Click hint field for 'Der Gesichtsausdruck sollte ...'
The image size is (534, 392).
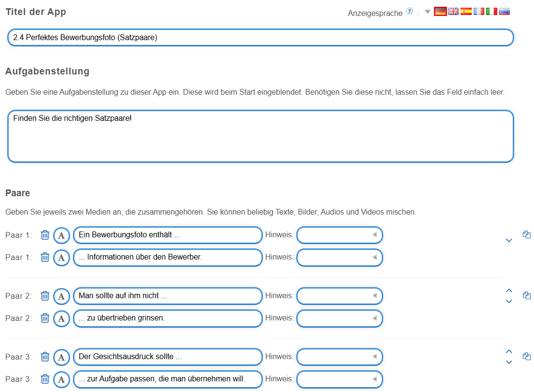tap(333, 357)
